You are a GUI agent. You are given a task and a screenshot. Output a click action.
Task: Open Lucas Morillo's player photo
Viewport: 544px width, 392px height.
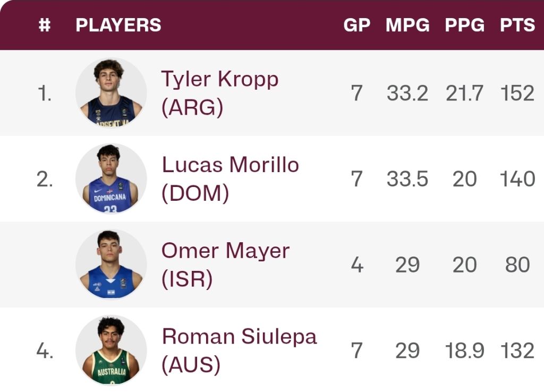[111, 178]
